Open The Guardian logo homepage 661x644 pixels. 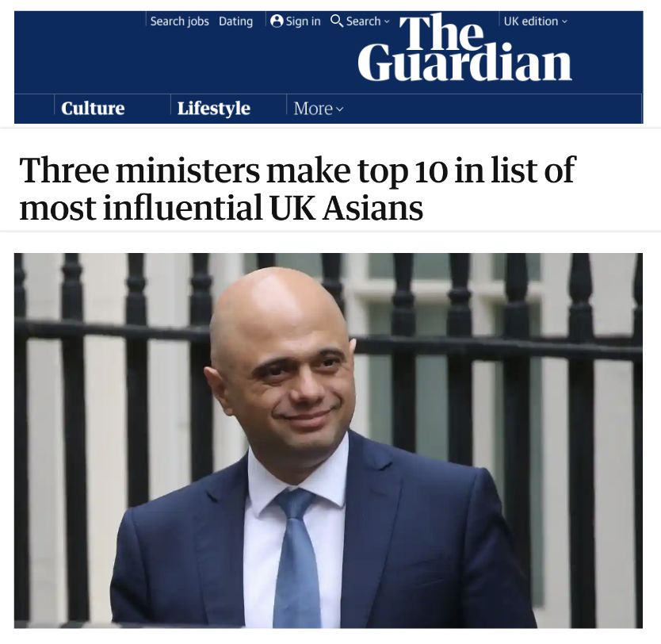tap(464, 48)
